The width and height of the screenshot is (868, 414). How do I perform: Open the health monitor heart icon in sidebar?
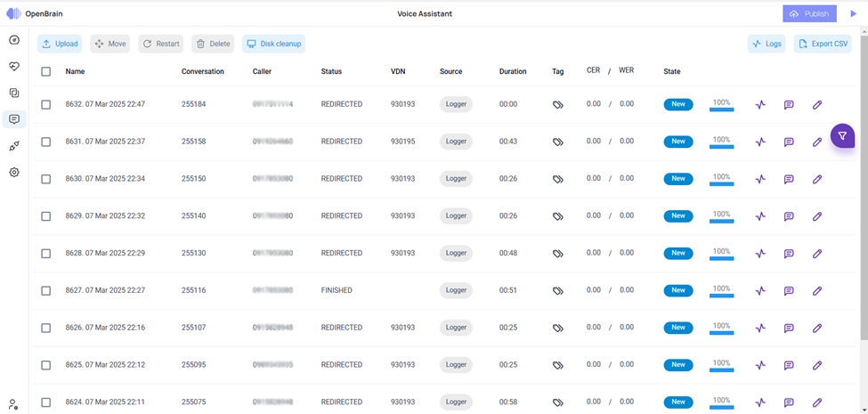click(14, 67)
